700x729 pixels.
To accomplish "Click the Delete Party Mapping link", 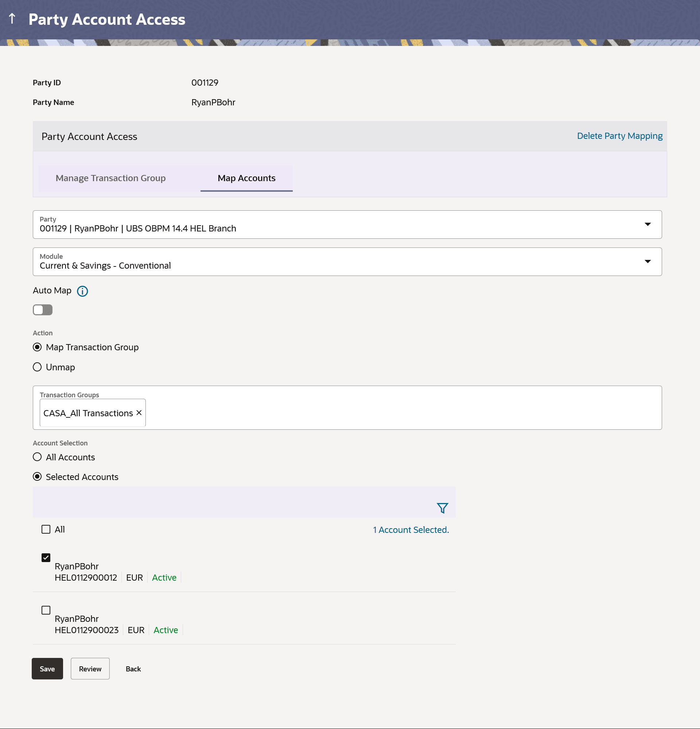I will coord(619,136).
